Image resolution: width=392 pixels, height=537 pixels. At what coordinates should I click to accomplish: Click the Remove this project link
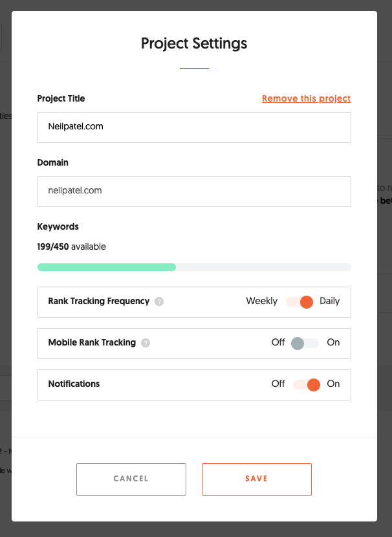(x=306, y=98)
